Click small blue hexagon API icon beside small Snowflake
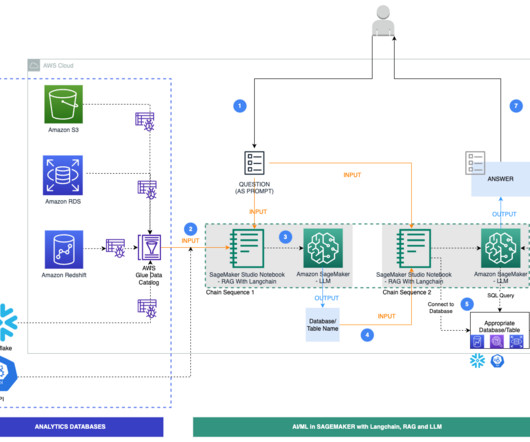Image resolution: width=530 pixels, height=442 pixels. tap(497, 361)
